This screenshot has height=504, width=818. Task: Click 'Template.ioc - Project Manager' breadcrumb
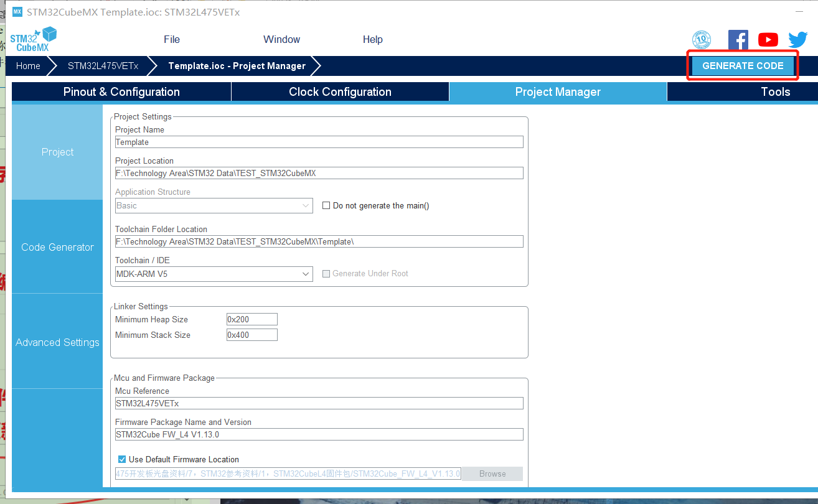point(237,65)
